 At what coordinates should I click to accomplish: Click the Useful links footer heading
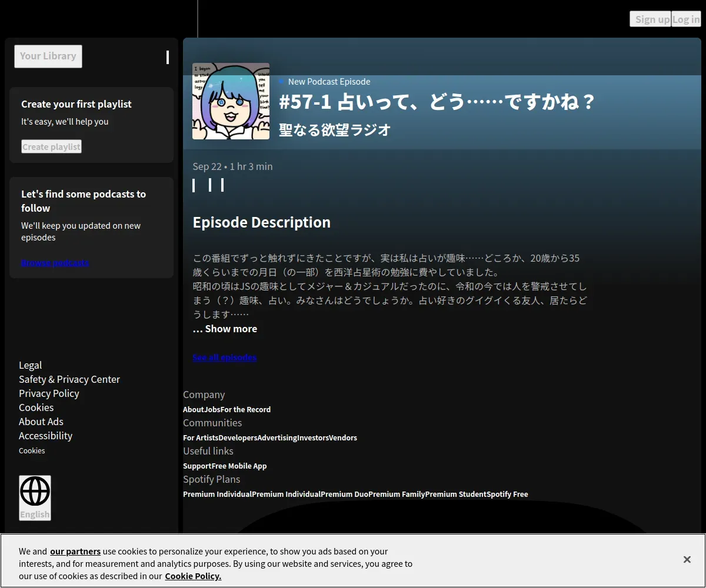208,451
